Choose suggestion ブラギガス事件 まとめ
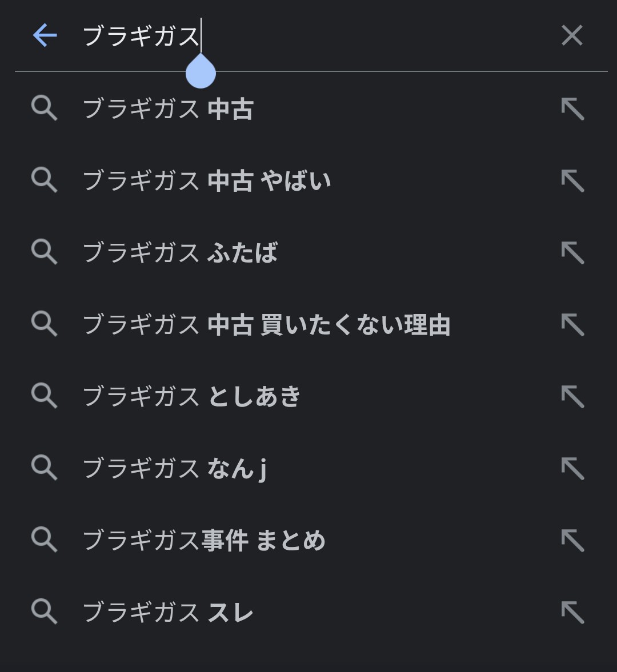 204,540
